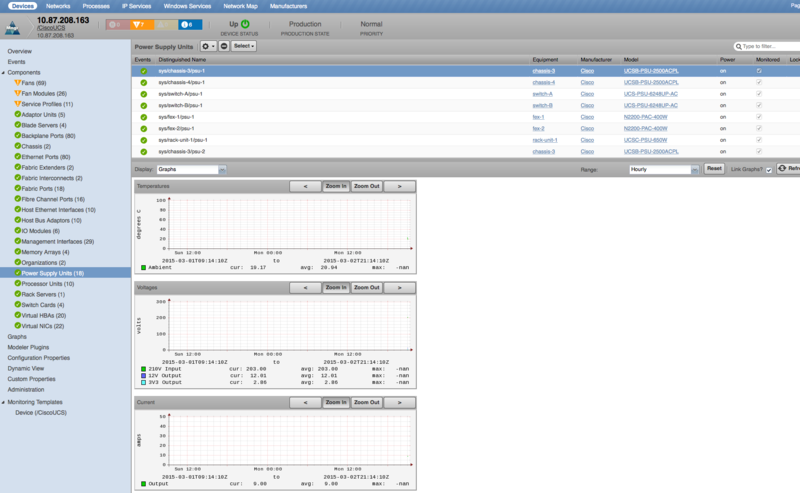Image resolution: width=800 pixels, height=493 pixels.
Task: Click the blue info events counter
Action: (190, 24)
